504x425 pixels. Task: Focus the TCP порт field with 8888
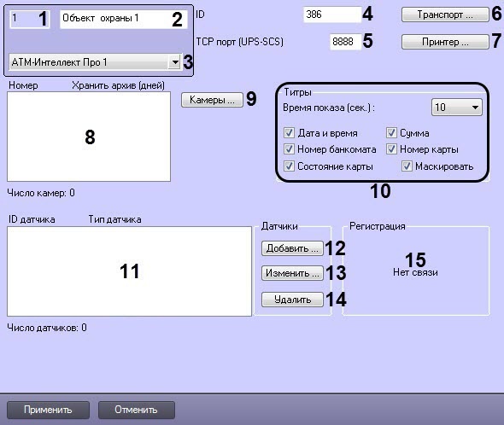tap(345, 42)
